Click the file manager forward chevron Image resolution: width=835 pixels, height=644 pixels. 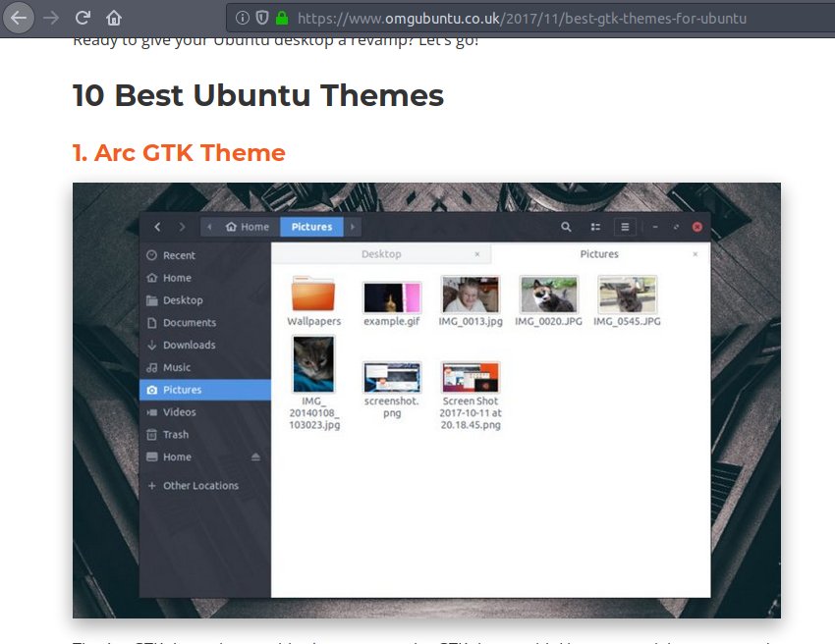click(x=182, y=227)
